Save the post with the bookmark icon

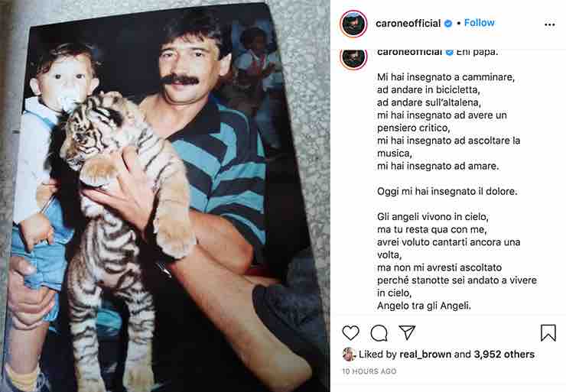548,332
